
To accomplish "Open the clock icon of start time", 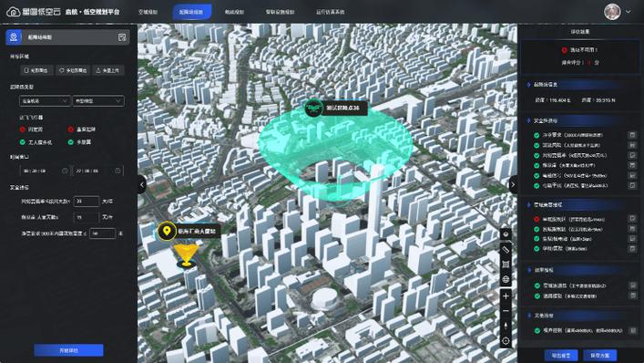I will coord(65,171).
